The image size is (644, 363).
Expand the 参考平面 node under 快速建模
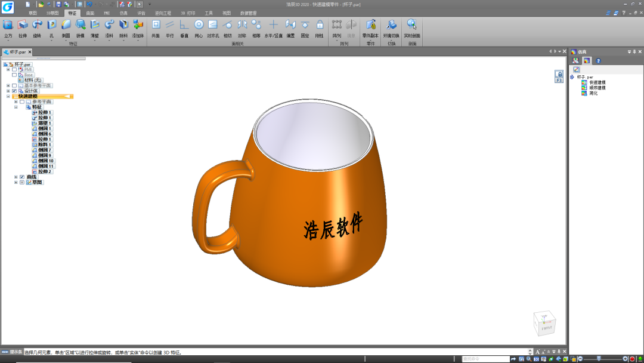coord(16,101)
